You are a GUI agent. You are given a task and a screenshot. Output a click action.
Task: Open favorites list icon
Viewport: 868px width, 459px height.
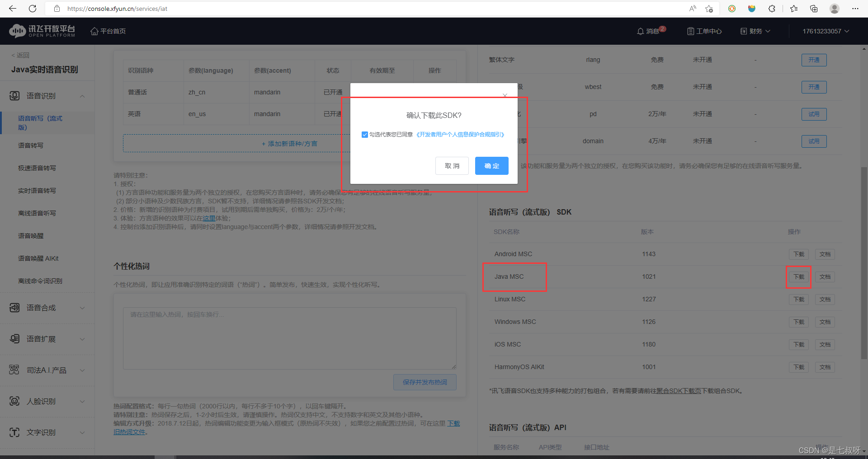[x=794, y=9]
